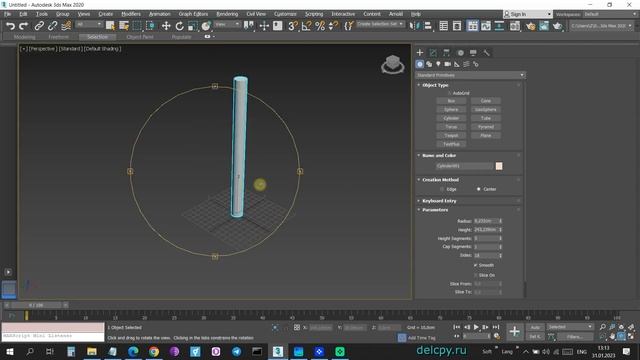
Task: Open Render Setup teapot icon
Action: pos(530,26)
